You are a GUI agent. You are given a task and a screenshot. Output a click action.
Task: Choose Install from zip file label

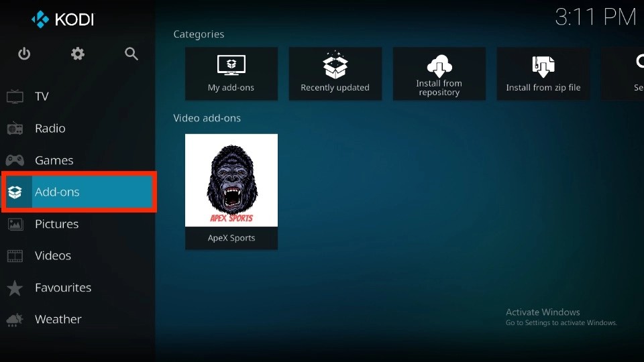click(543, 87)
